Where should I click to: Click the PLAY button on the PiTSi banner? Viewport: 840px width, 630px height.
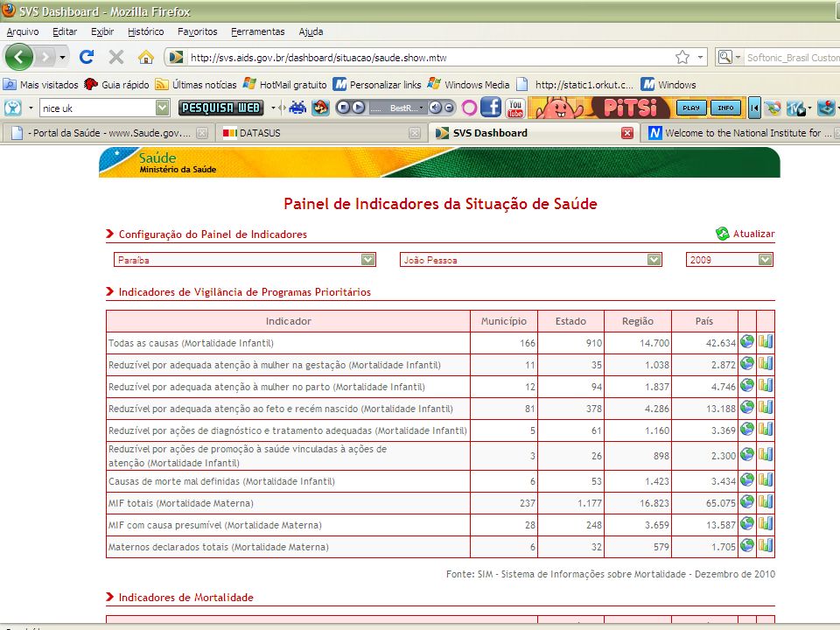[691, 108]
